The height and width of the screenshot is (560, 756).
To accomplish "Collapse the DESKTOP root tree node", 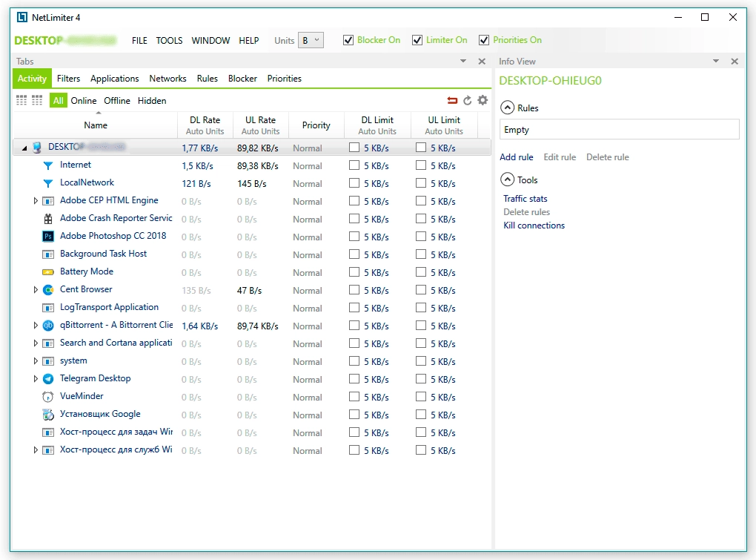I will (x=24, y=148).
